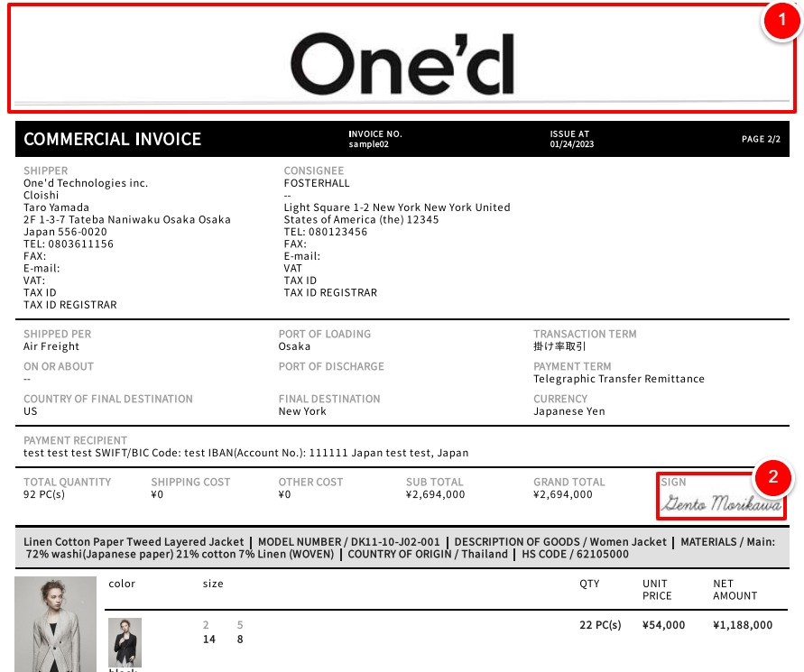Click HS CODE / 62105000
The width and height of the screenshot is (804, 672).
point(576,554)
